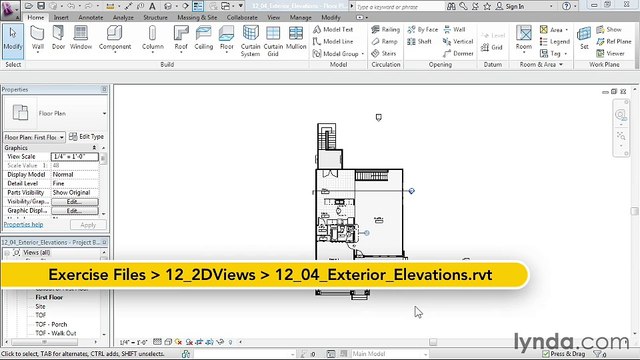Click the keyword search field
This screenshot has width=640, height=360.
400,7
